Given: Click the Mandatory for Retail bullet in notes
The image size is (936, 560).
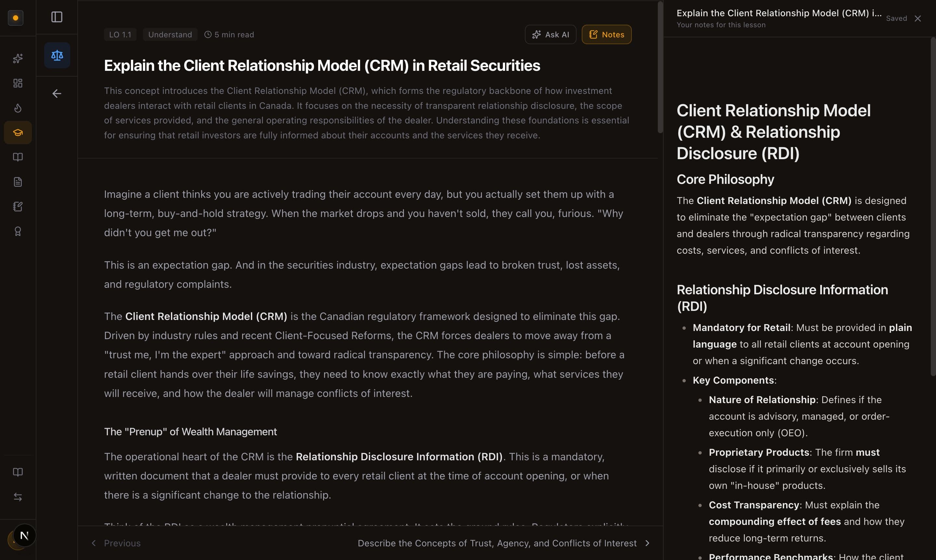Looking at the screenshot, I should [802, 344].
